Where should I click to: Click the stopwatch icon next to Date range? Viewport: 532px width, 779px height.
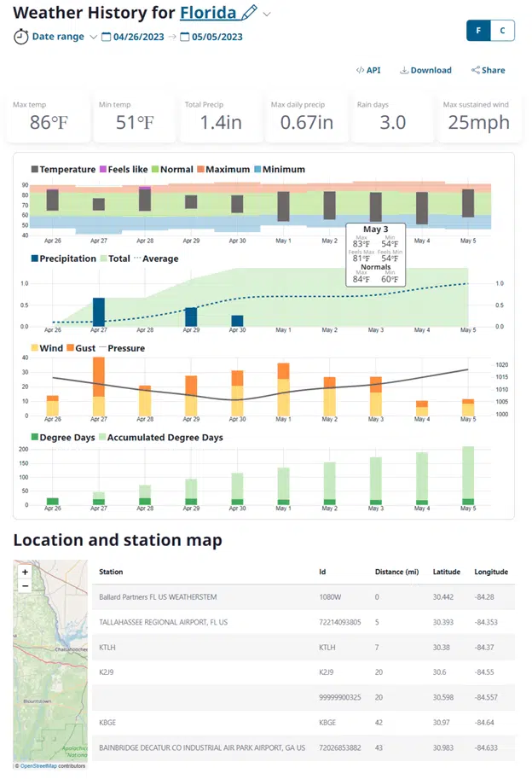click(20, 37)
